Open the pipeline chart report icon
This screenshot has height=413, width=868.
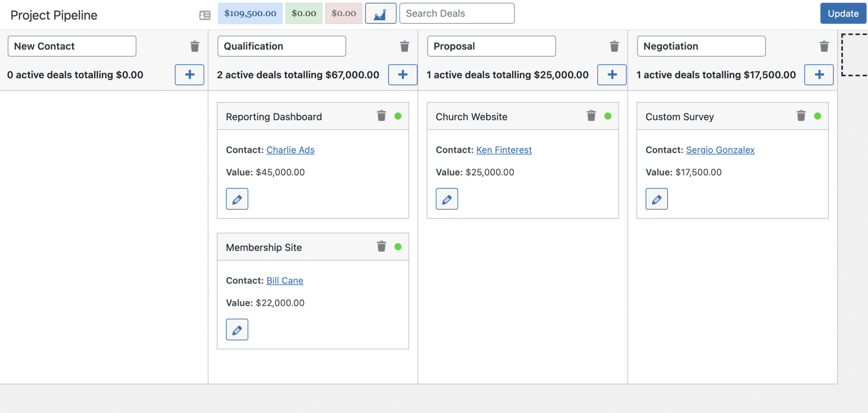[380, 14]
